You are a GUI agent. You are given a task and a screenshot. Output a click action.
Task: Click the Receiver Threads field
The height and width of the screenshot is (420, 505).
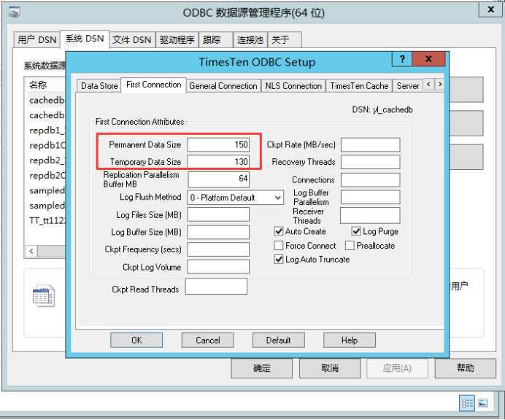[x=370, y=215]
